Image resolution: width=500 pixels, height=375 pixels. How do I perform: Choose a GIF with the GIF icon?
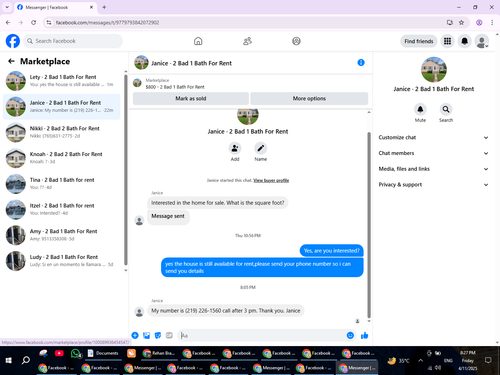[169, 335]
